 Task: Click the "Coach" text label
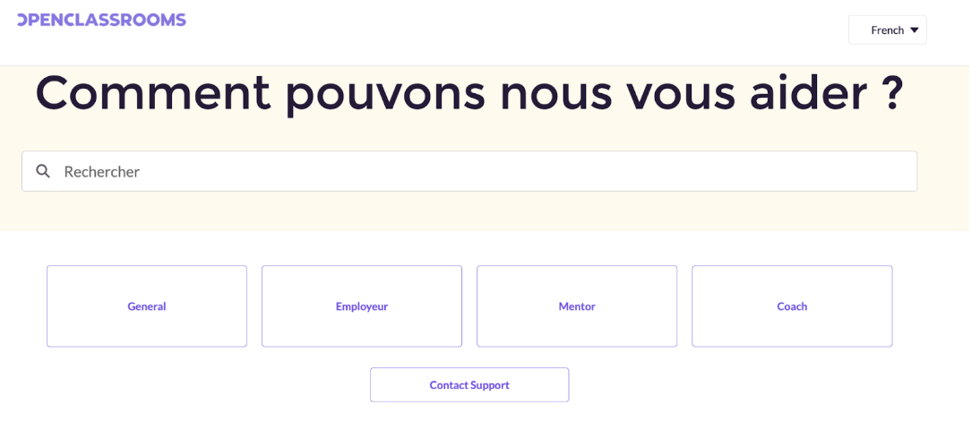(792, 306)
